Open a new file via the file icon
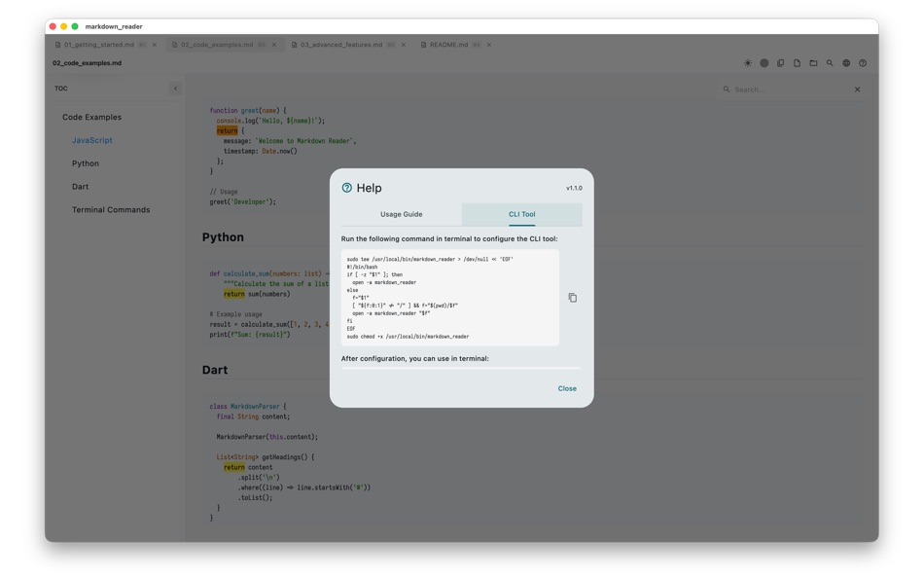The image size is (924, 578). [x=798, y=62]
